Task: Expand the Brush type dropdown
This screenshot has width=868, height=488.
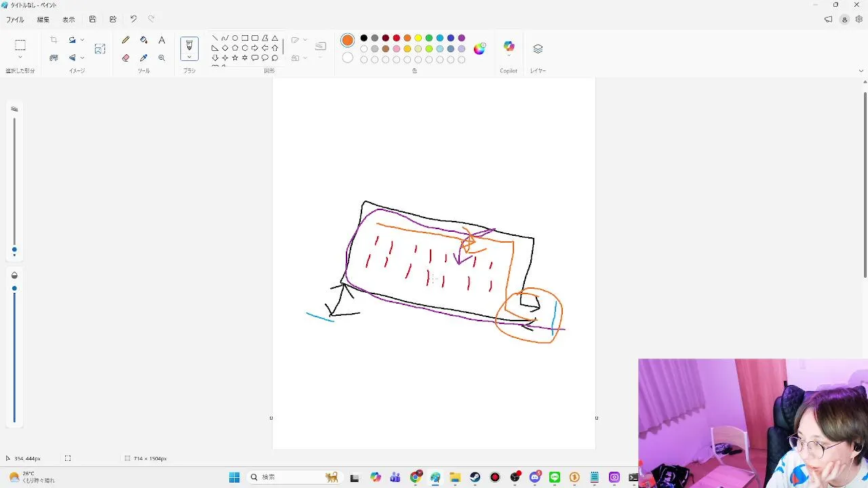Action: pyautogui.click(x=189, y=57)
